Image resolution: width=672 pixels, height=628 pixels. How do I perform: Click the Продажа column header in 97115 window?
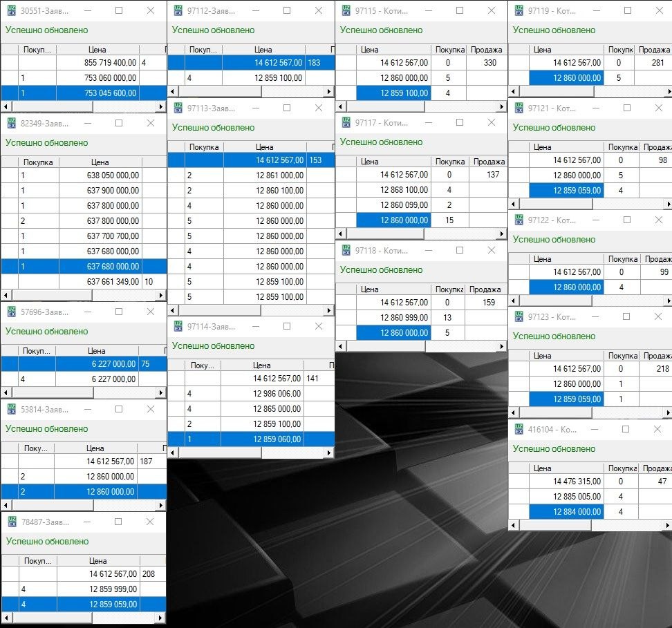click(x=486, y=50)
